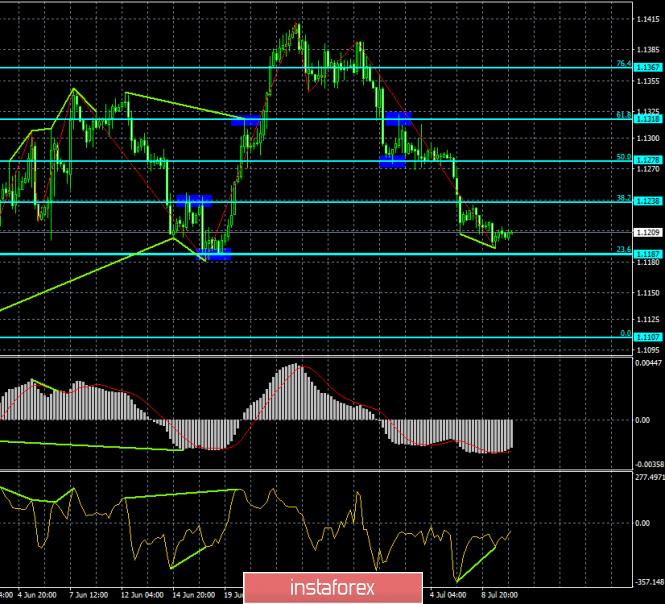Select the 1.1187 price level tag
Viewport: 665px width, 604px height.
[648, 254]
